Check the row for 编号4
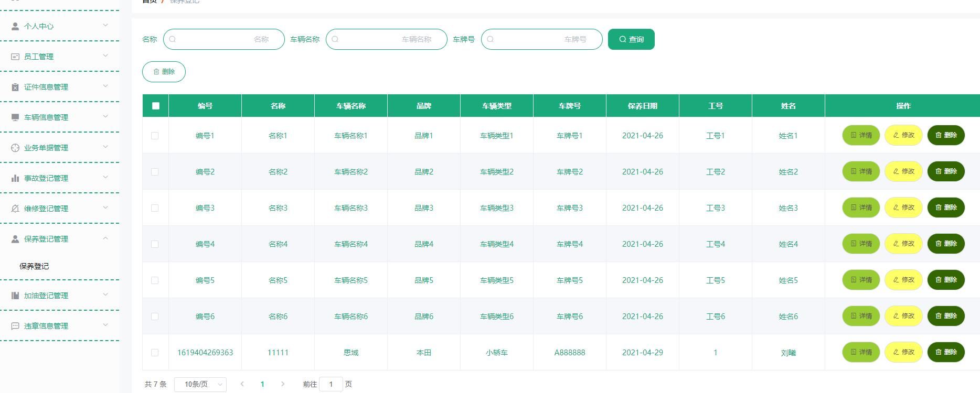The width and height of the screenshot is (980, 393). [x=155, y=244]
